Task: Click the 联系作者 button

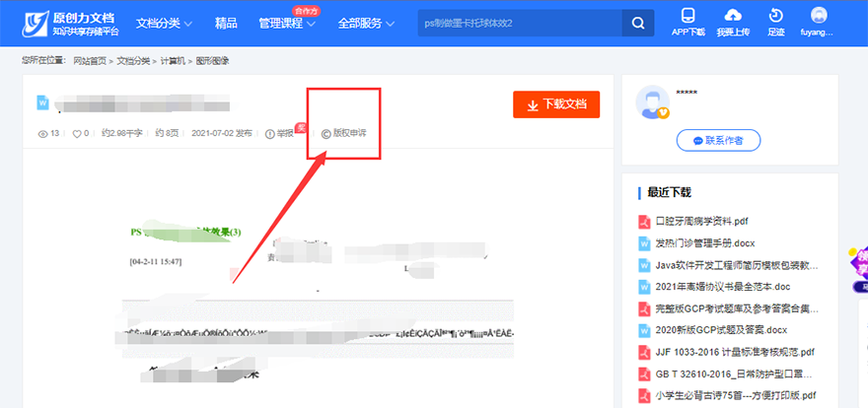Action: [x=718, y=140]
